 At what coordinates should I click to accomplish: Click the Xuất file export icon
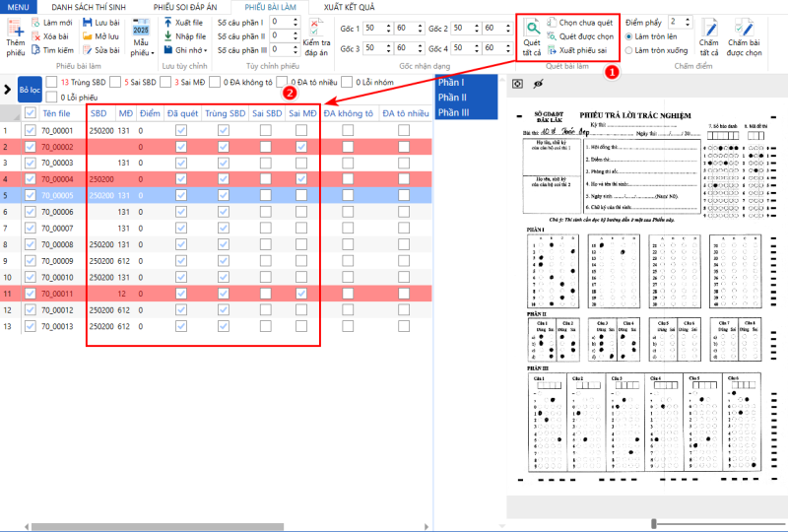pos(167,22)
